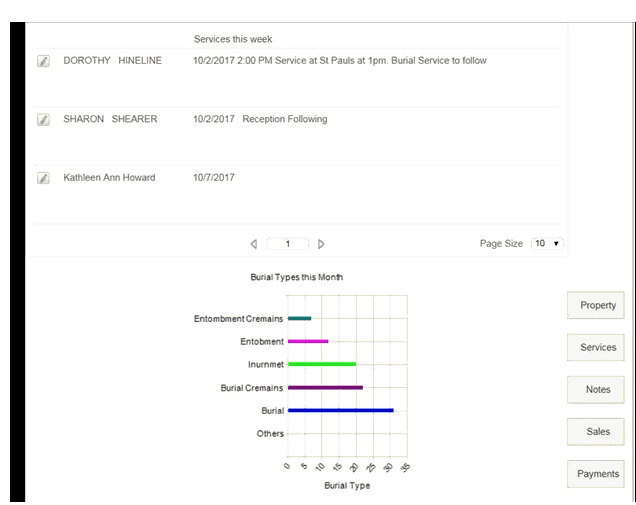Image resolution: width=636 pixels, height=505 pixels.
Task: Open the edit icon beside Sharon Shearer
Action: (x=43, y=120)
